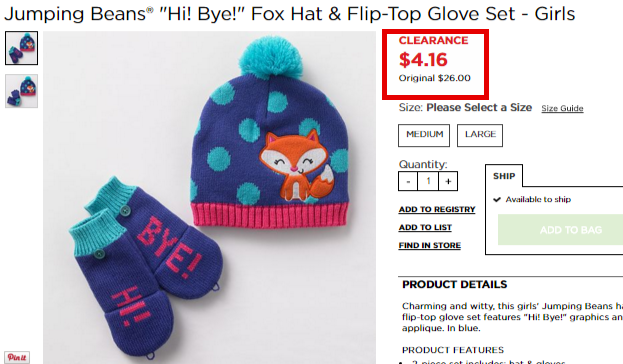This screenshot has width=623, height=364.
Task: Click ADD TO REGISTRY link
Action: (437, 209)
